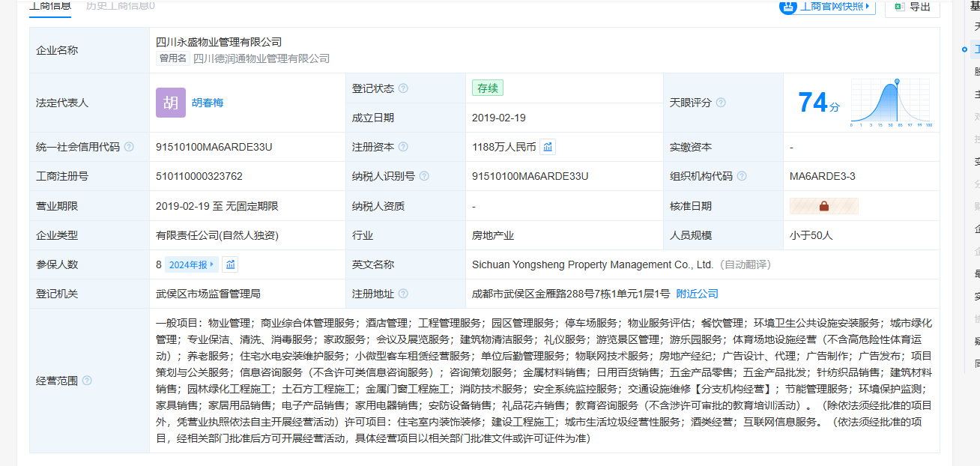Click the question icon beside 天眼评分
The image size is (980, 466).
(721, 103)
